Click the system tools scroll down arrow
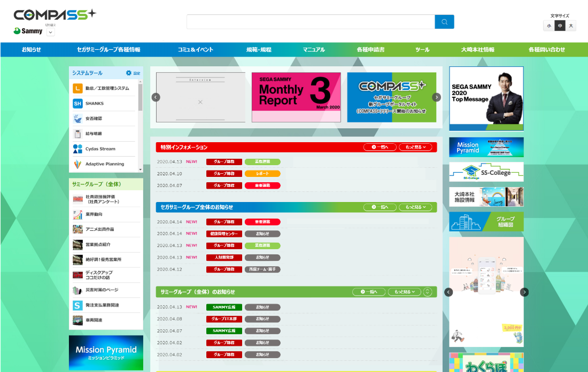 click(x=141, y=169)
